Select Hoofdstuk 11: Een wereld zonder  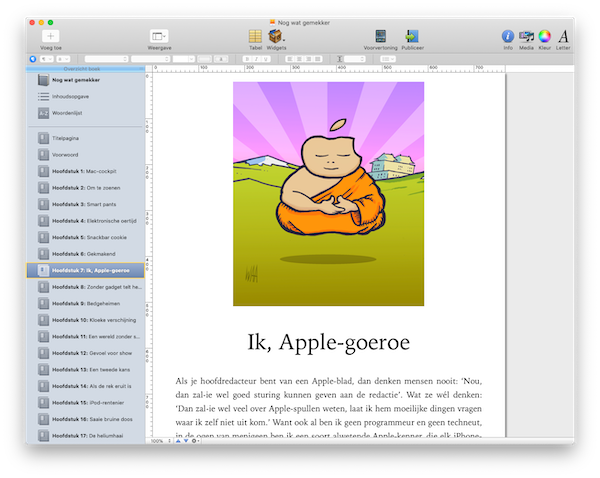coord(85,336)
